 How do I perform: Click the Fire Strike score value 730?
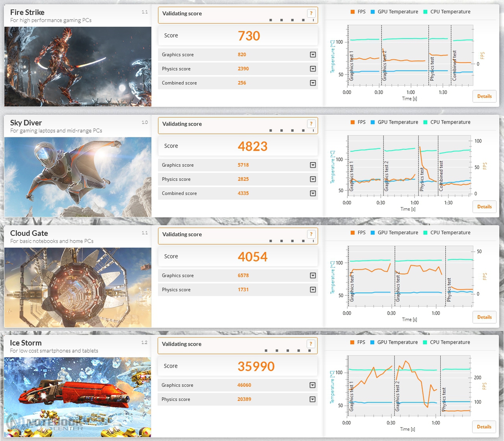[x=249, y=36]
